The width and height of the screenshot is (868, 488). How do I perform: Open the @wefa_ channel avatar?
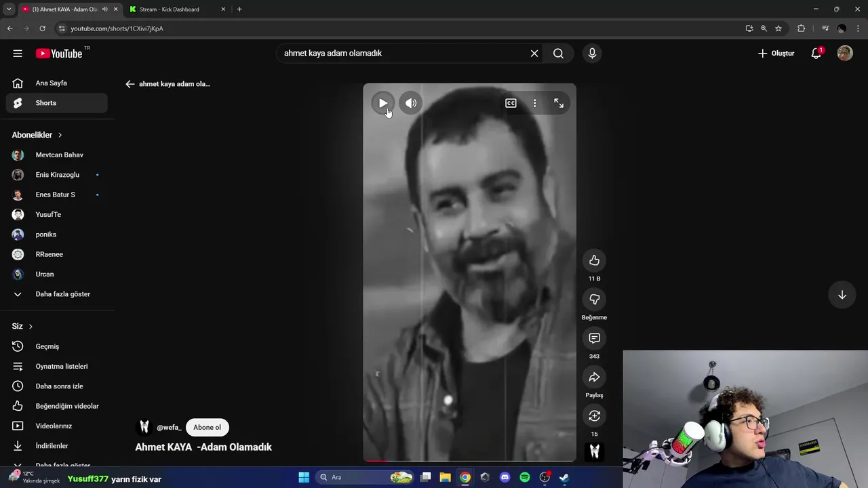pyautogui.click(x=144, y=427)
